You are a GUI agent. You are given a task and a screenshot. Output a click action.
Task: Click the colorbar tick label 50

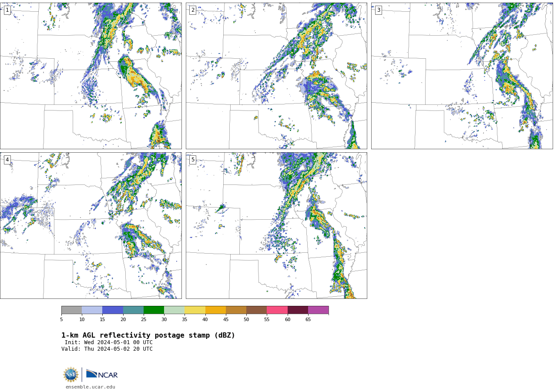tap(246, 320)
